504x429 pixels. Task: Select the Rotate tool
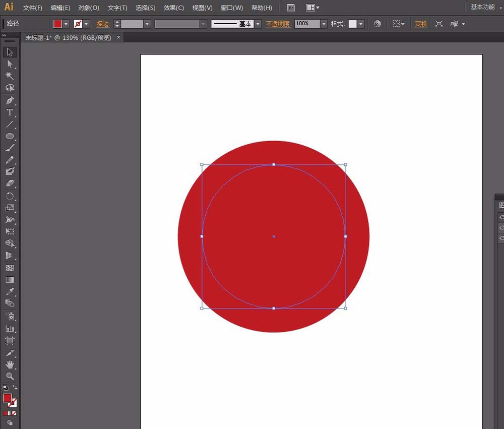click(10, 196)
